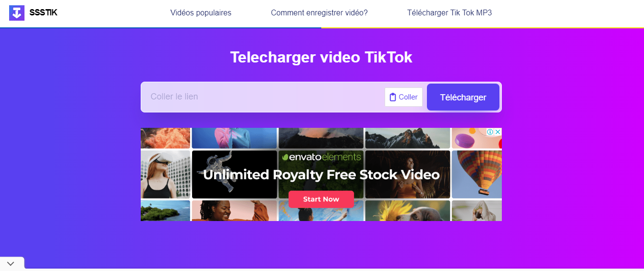This screenshot has width=644, height=271.
Task: Select the VR headset woman thumbnail
Action: coord(165,174)
